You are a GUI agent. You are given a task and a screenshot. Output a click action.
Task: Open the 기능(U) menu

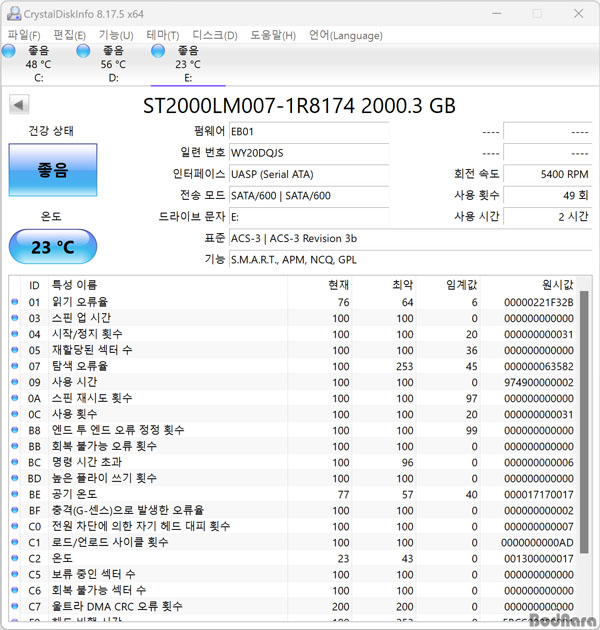pyautogui.click(x=116, y=35)
